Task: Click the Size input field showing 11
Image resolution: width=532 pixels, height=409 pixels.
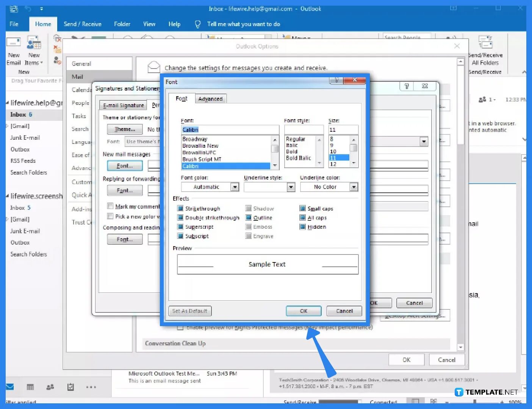Action: (x=343, y=130)
